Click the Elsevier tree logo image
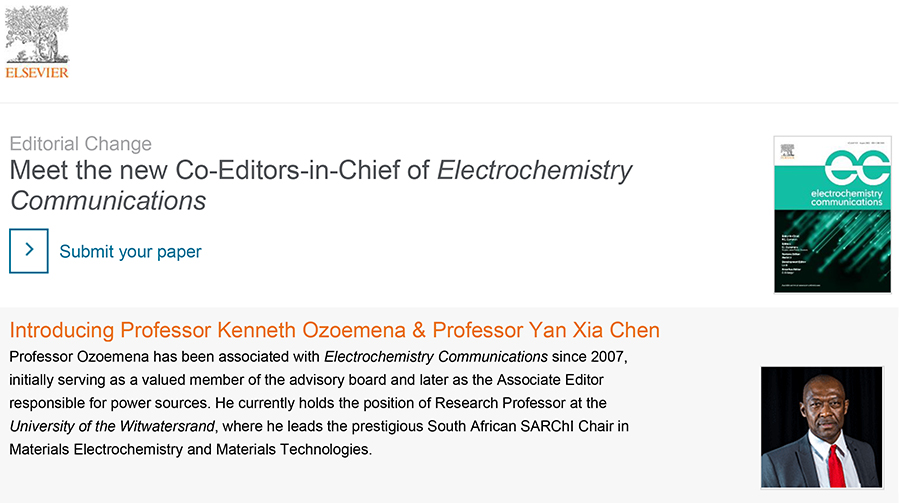The width and height of the screenshot is (900, 503). click(37, 34)
